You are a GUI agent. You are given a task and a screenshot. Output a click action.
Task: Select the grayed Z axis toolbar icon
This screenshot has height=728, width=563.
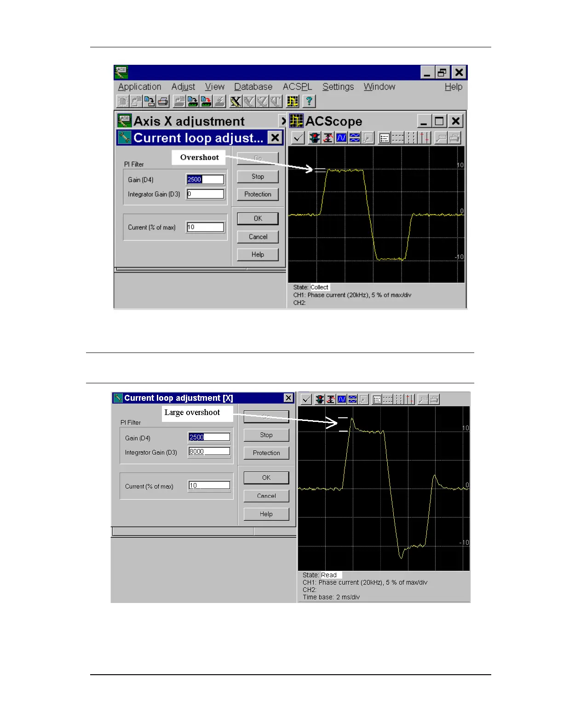(262, 101)
